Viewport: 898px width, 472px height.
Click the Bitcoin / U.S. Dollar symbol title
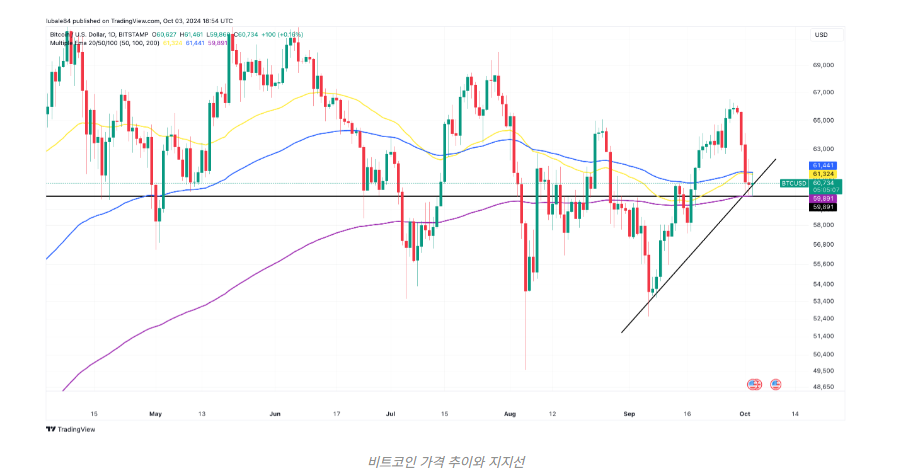[80, 35]
